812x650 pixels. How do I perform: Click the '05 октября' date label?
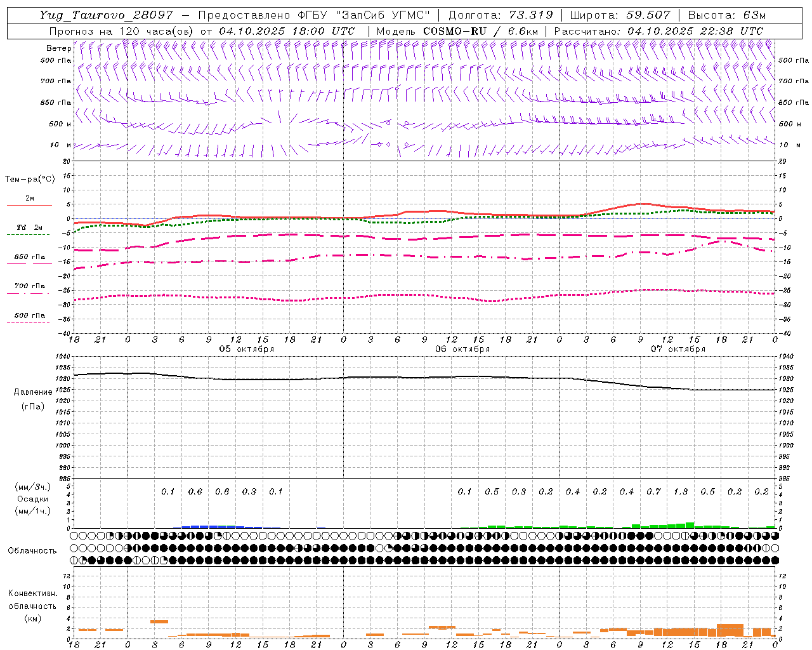(247, 349)
